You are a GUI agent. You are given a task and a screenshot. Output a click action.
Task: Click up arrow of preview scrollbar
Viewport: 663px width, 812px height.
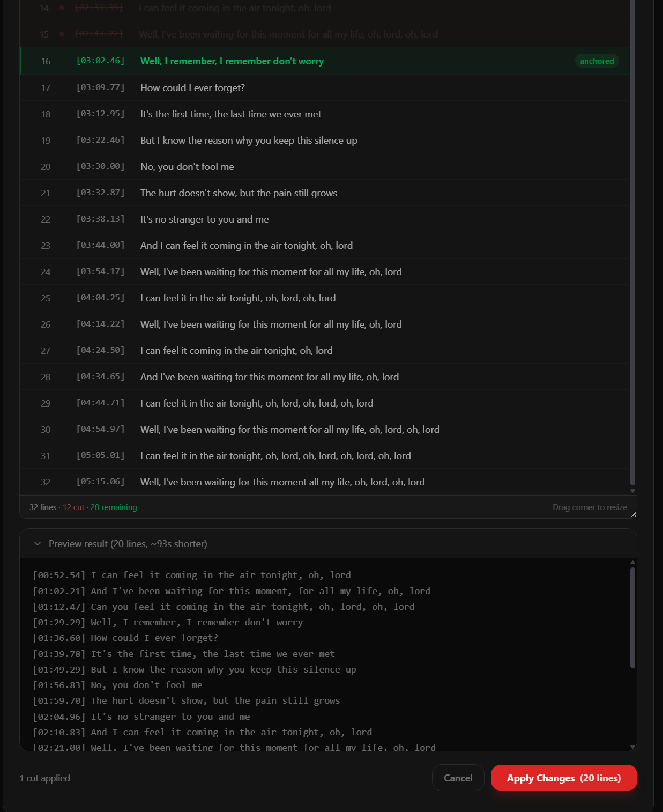pos(632,562)
